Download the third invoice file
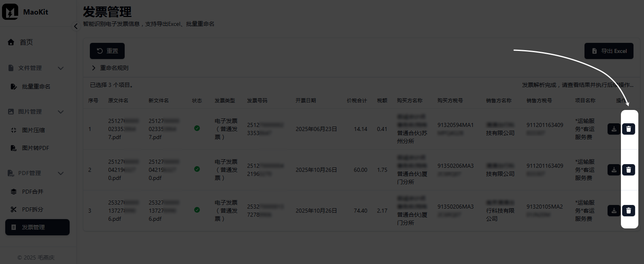 [x=614, y=211]
